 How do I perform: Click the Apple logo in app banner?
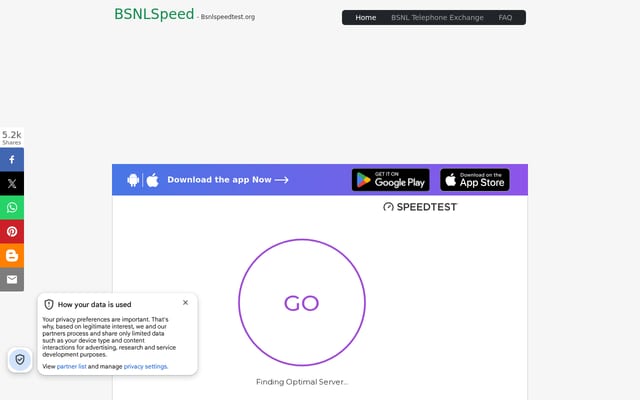click(x=152, y=180)
